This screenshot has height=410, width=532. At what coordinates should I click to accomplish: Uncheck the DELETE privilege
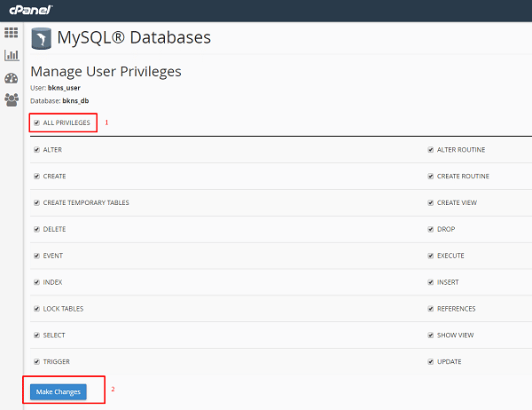click(x=36, y=229)
